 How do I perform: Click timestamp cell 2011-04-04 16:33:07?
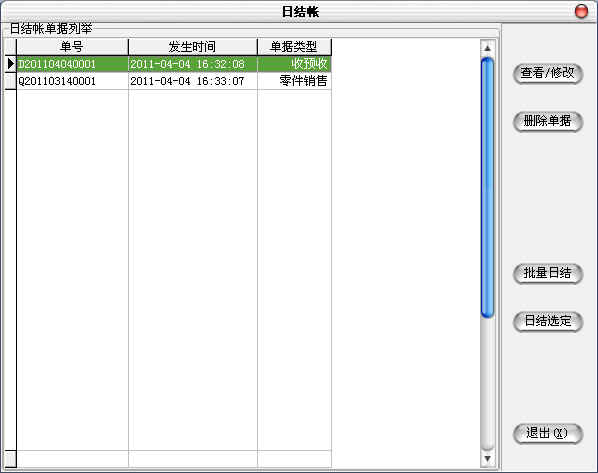click(193, 81)
